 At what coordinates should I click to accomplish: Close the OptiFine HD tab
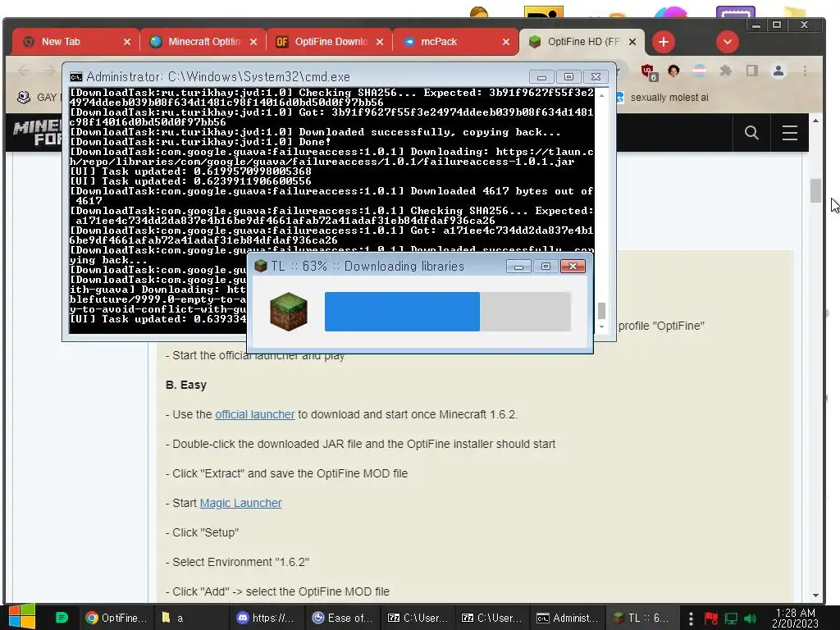(x=632, y=42)
